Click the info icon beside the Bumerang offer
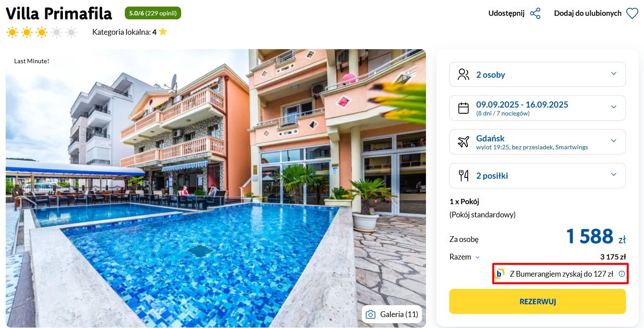644x328 pixels. pyautogui.click(x=622, y=274)
